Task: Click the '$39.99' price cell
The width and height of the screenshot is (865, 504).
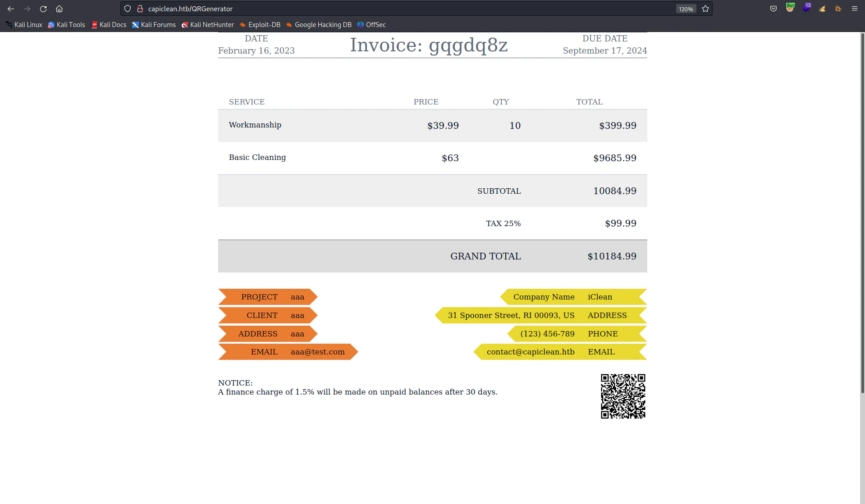Action: point(443,126)
